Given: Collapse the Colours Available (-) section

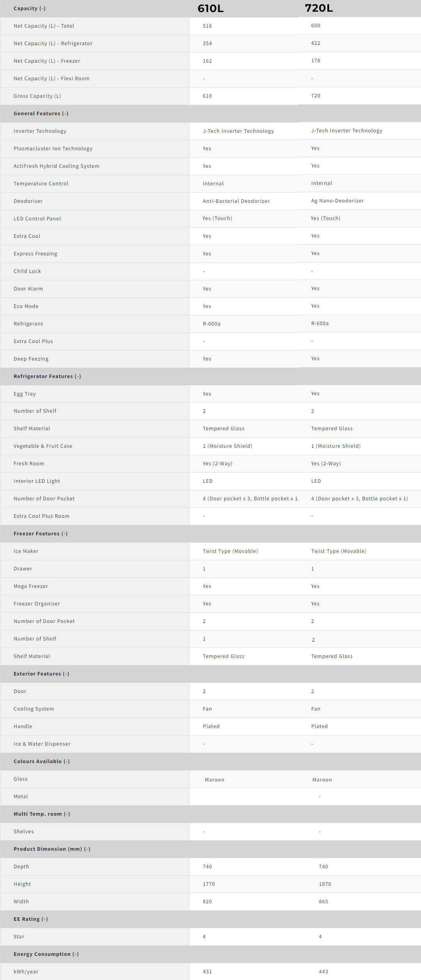Looking at the screenshot, I should [x=42, y=762].
